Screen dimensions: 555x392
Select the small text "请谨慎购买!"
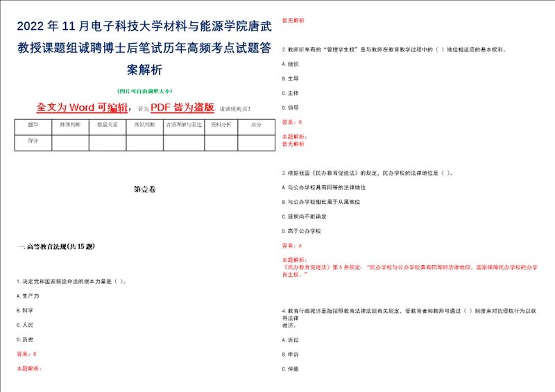[235, 109]
